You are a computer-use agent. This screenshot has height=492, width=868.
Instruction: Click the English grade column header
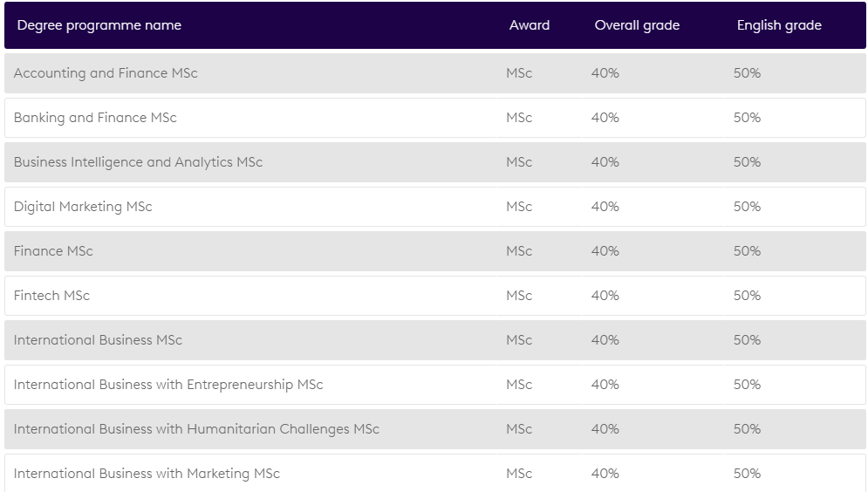779,25
